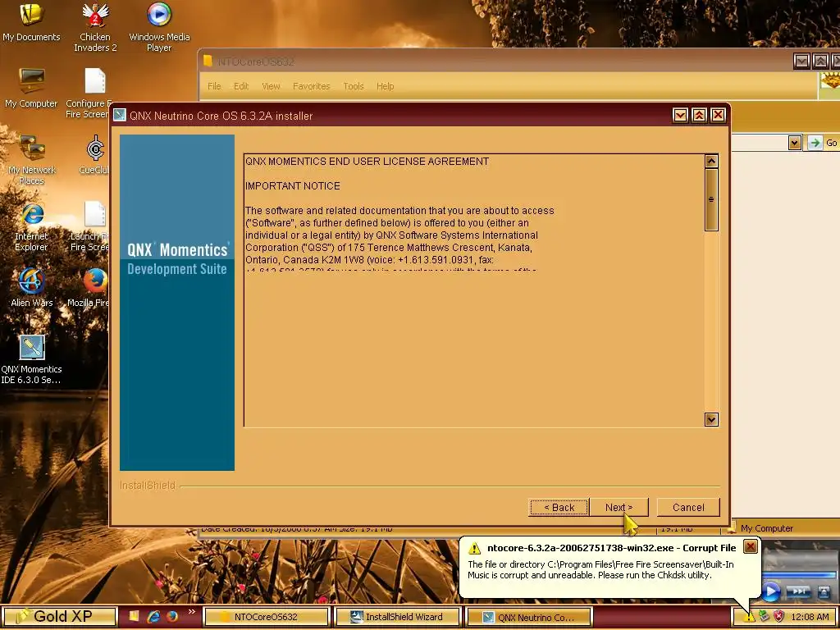Click the 12:08 AM system clock
Screen dimensions: 840x630
tap(810, 617)
